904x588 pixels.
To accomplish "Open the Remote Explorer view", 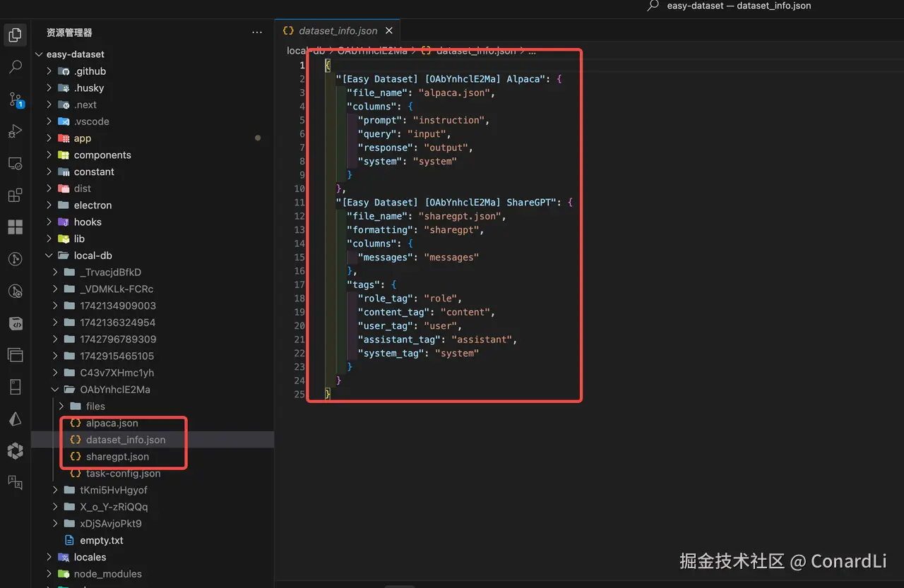I will point(15,164).
